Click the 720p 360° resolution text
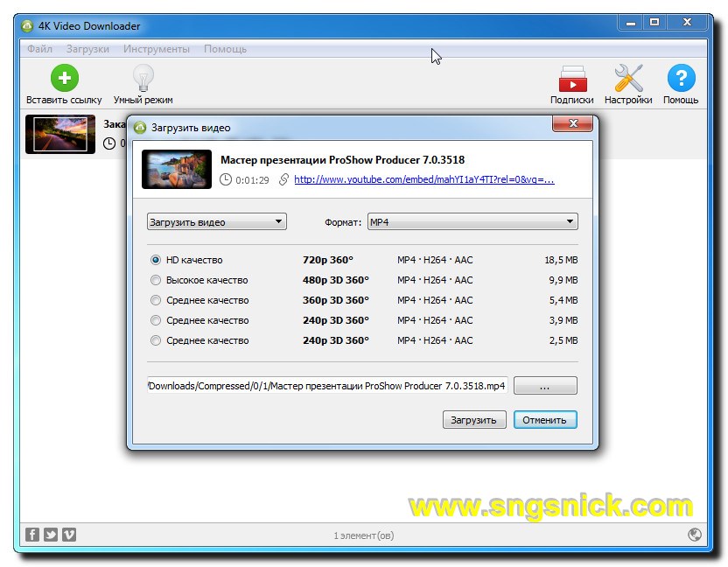The width and height of the screenshot is (728, 567). click(328, 260)
